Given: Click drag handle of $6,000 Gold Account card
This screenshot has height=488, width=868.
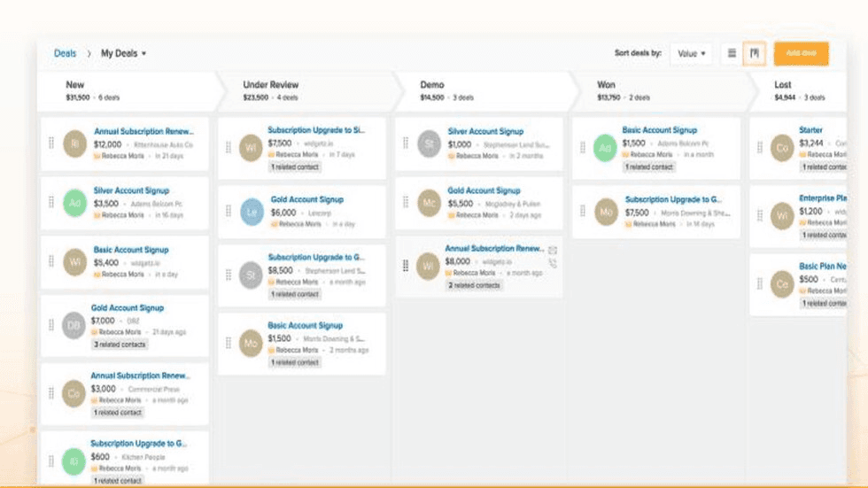Looking at the screenshot, I should 229,211.
